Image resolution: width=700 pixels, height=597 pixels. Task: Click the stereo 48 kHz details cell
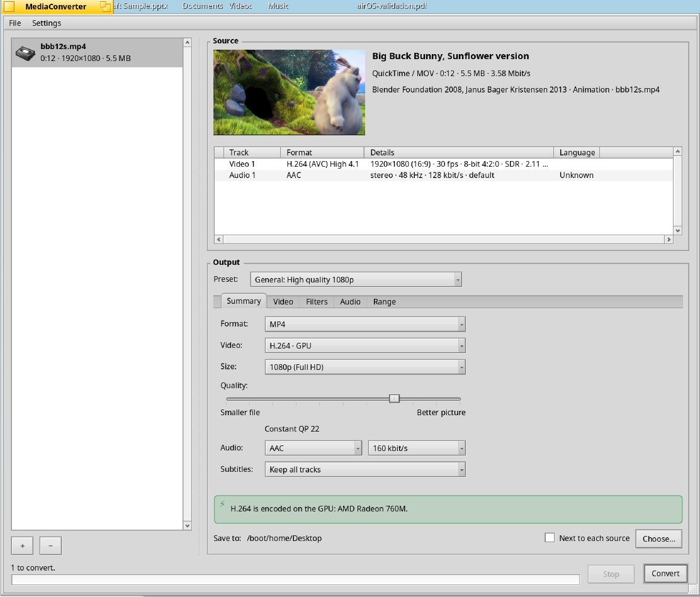click(x=432, y=175)
